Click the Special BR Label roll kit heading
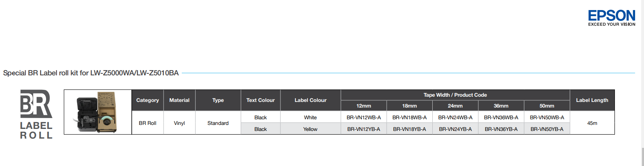Screen dimensions: 644x166 pos(91,73)
